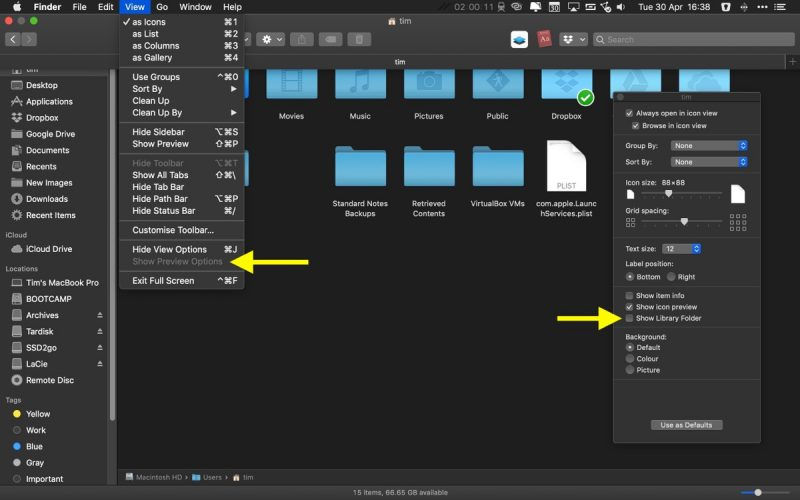Select the Dropbox folder in file area

point(566,84)
